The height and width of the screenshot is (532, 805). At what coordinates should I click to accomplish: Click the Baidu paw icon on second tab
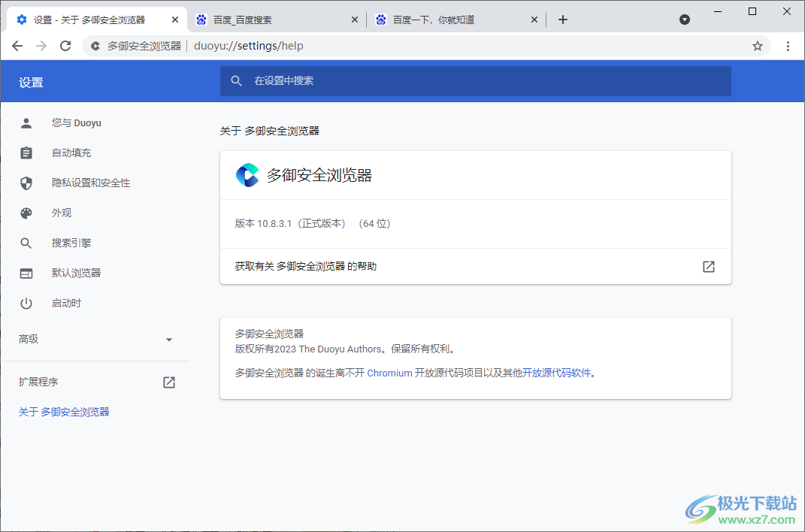[x=201, y=20]
